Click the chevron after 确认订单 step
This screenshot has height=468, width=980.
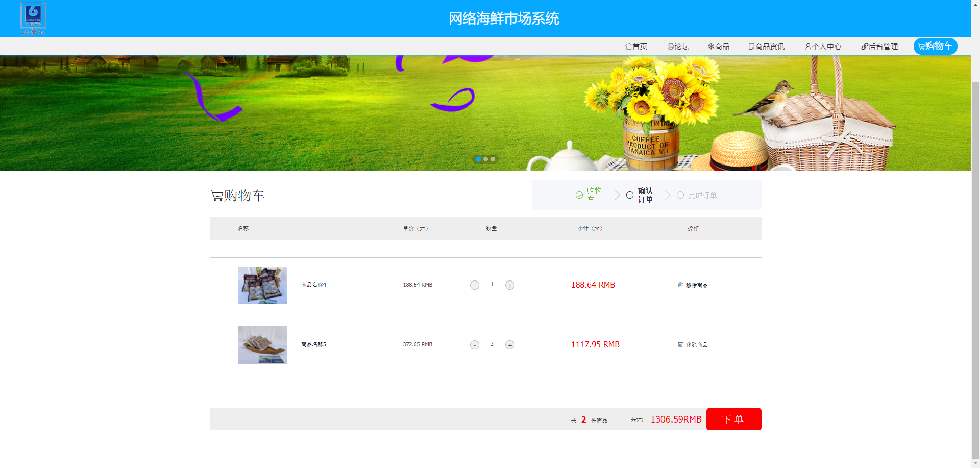(x=668, y=195)
